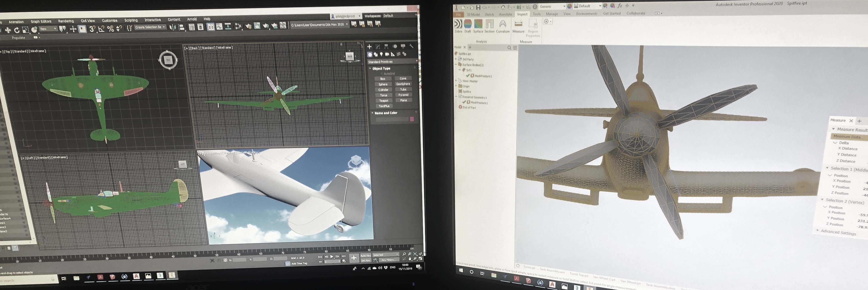Activate Zebra analysis in Inventor ribbon

[x=458, y=26]
